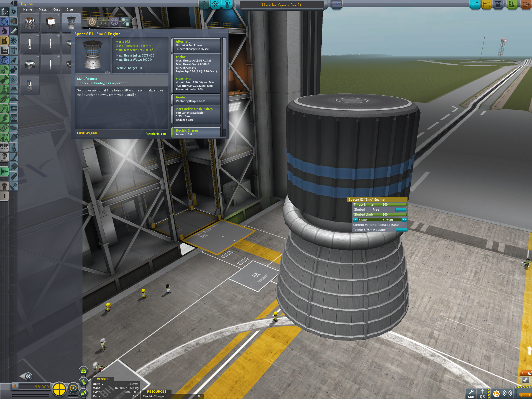Select the Filter by Module puzzle icon

tap(4, 31)
